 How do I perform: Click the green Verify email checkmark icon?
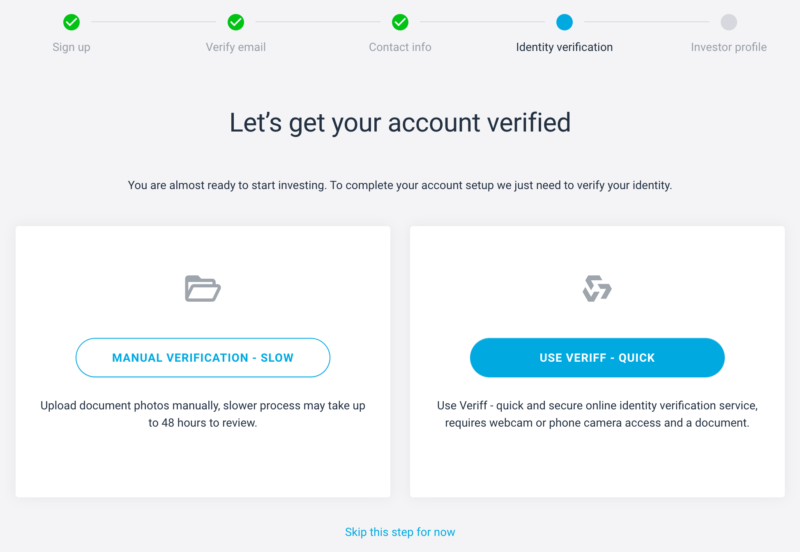[236, 22]
